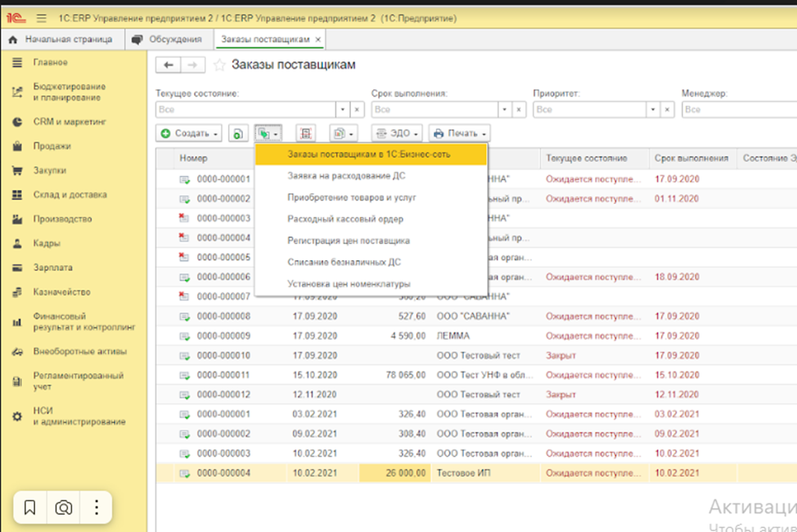Screen dimensions: 797x532
Task: Open the Печать dropdown menu
Action: click(459, 133)
